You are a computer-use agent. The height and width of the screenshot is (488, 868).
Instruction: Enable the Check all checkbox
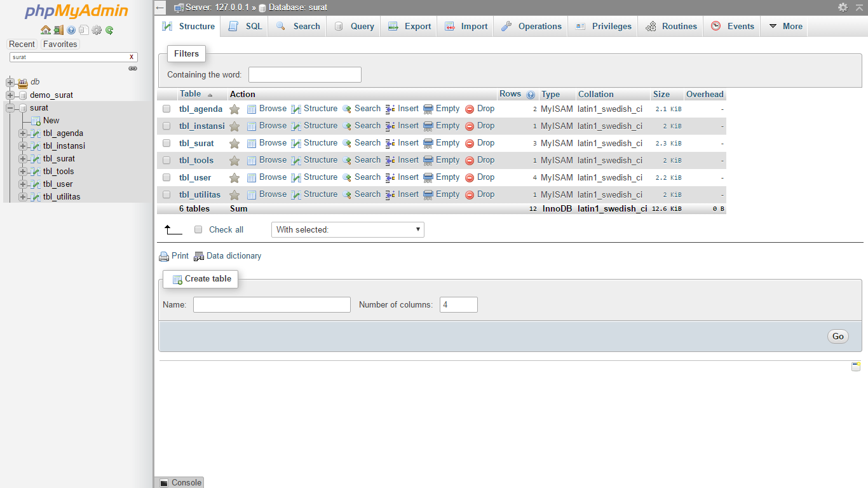(198, 229)
